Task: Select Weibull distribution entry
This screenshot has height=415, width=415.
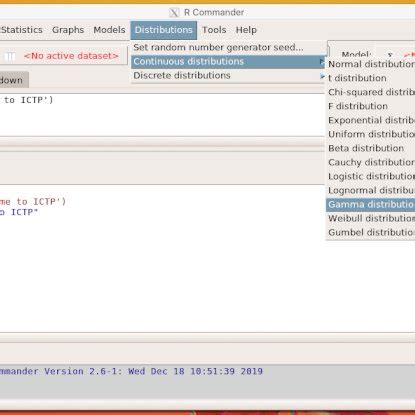Action: coord(371,218)
